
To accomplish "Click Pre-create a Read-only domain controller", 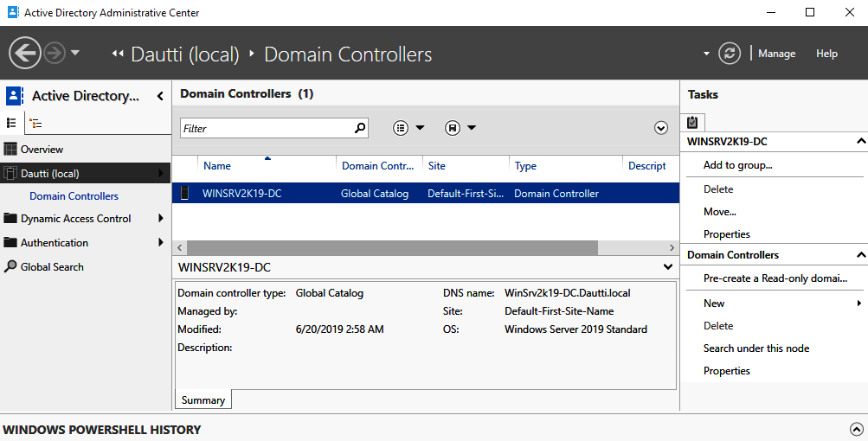I will [x=774, y=278].
